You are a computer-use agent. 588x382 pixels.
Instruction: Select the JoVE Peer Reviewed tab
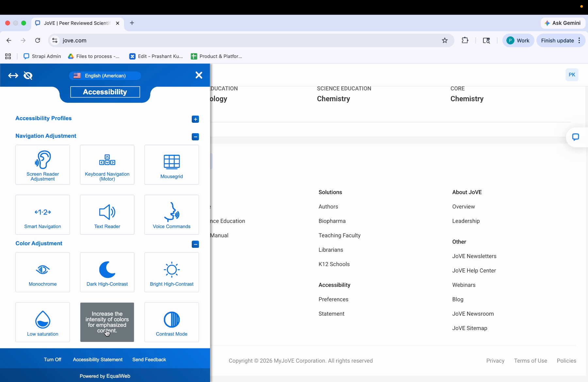pyautogui.click(x=77, y=23)
